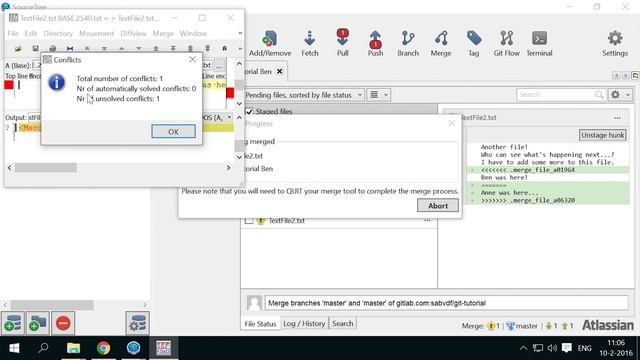Screen dimensions: 640x360
Task: Open the Merge menu in KDiff3
Action: [x=163, y=33]
